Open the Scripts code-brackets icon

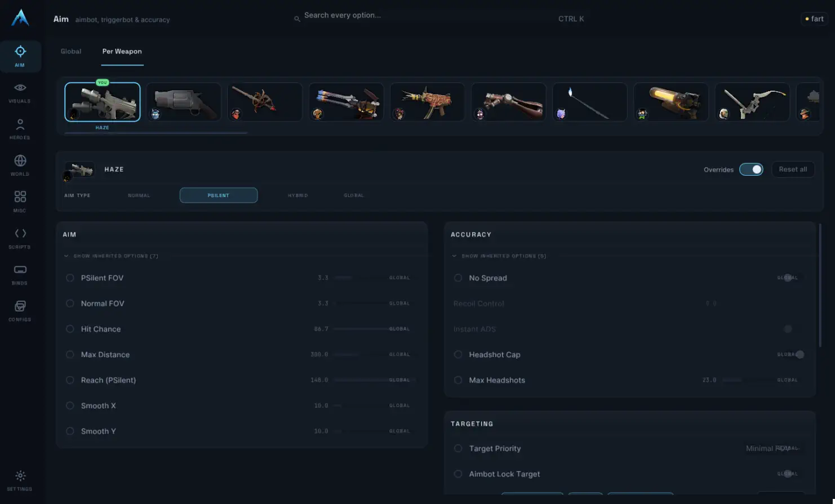click(20, 233)
